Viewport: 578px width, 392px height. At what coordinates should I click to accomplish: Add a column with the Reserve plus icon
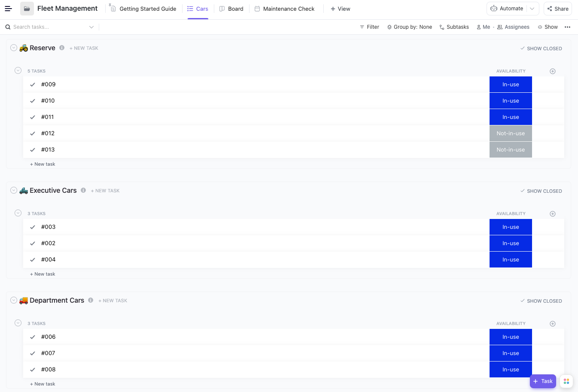553,71
